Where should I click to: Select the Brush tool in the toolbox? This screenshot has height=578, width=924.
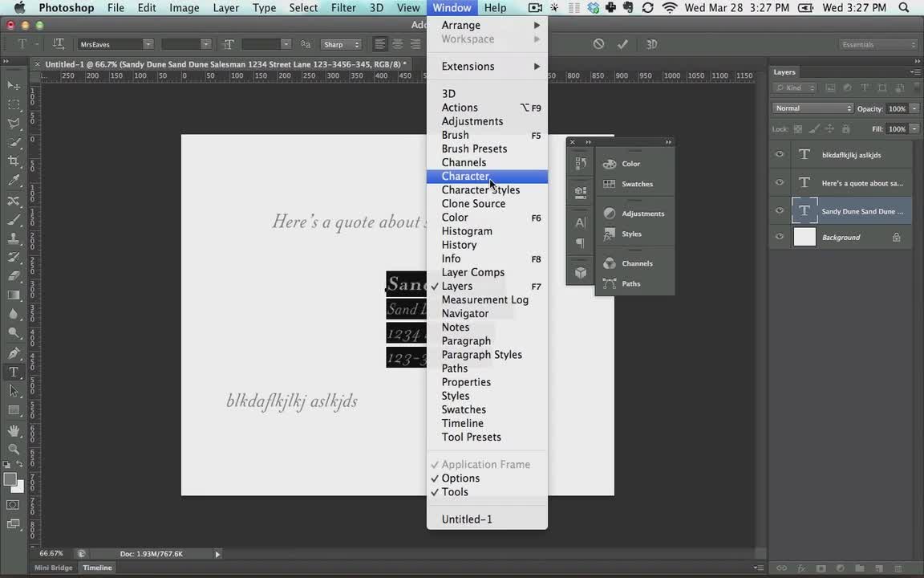click(14, 219)
